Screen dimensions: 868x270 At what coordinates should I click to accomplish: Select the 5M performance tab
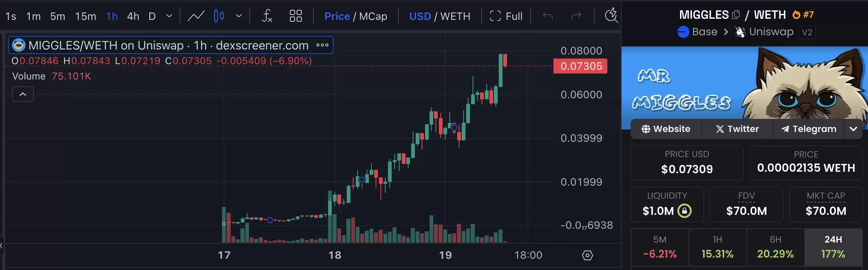660,247
